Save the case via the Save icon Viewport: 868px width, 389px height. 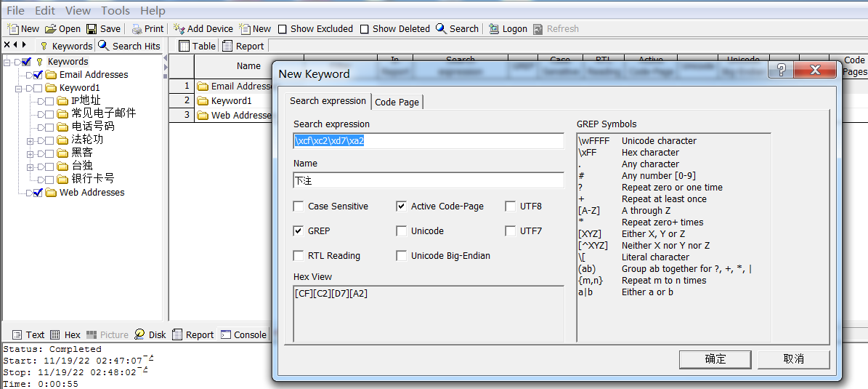tap(92, 29)
